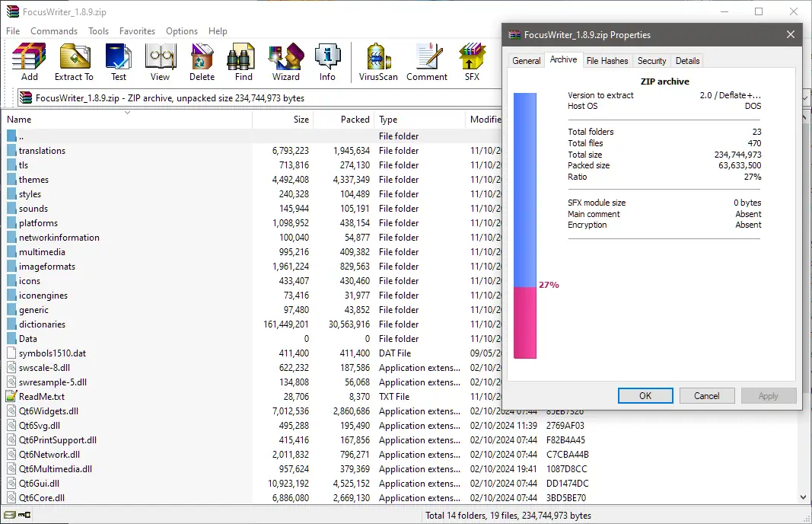Select the networkinformation folder row

point(252,238)
